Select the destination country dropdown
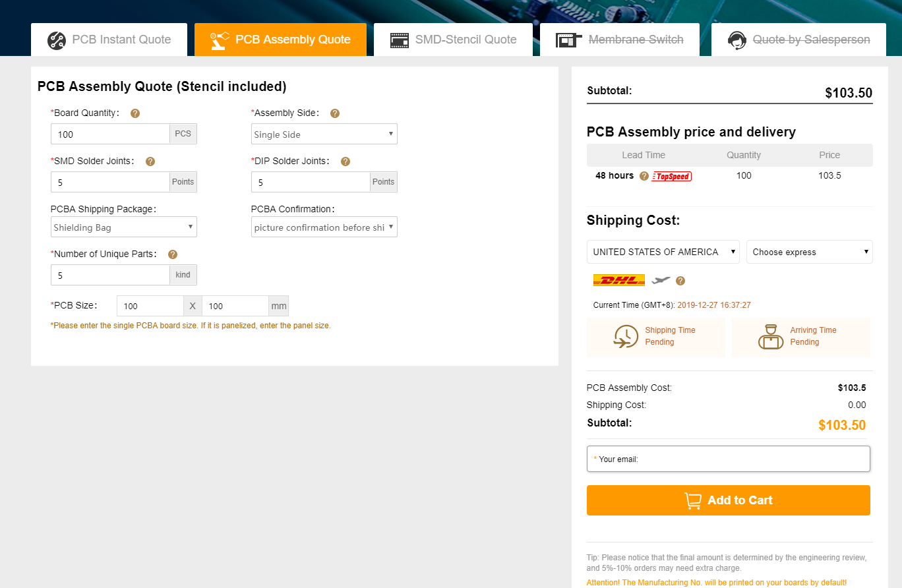The image size is (902, 588). click(x=663, y=252)
